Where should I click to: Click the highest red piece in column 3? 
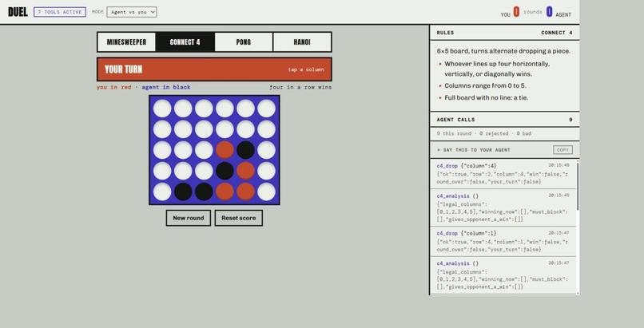225,150
